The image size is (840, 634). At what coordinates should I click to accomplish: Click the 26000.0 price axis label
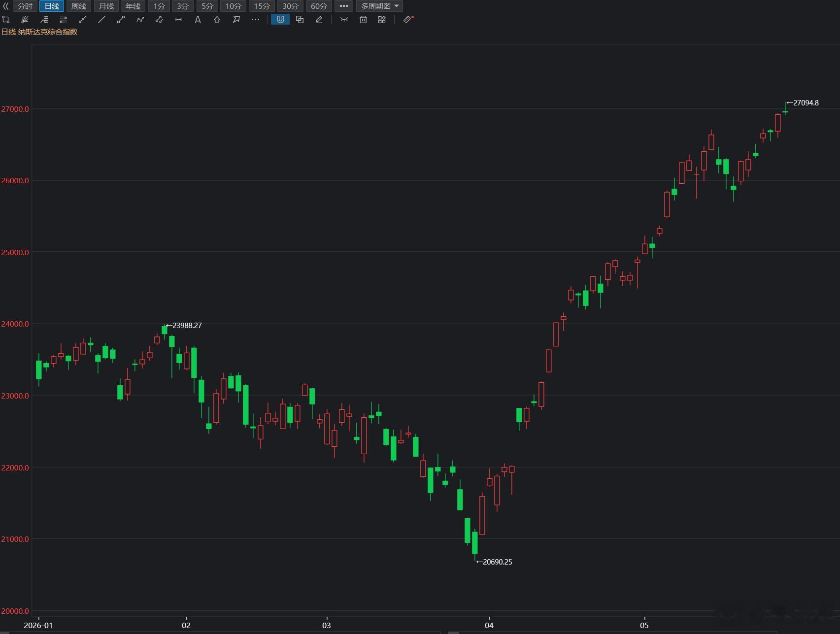[x=15, y=181]
